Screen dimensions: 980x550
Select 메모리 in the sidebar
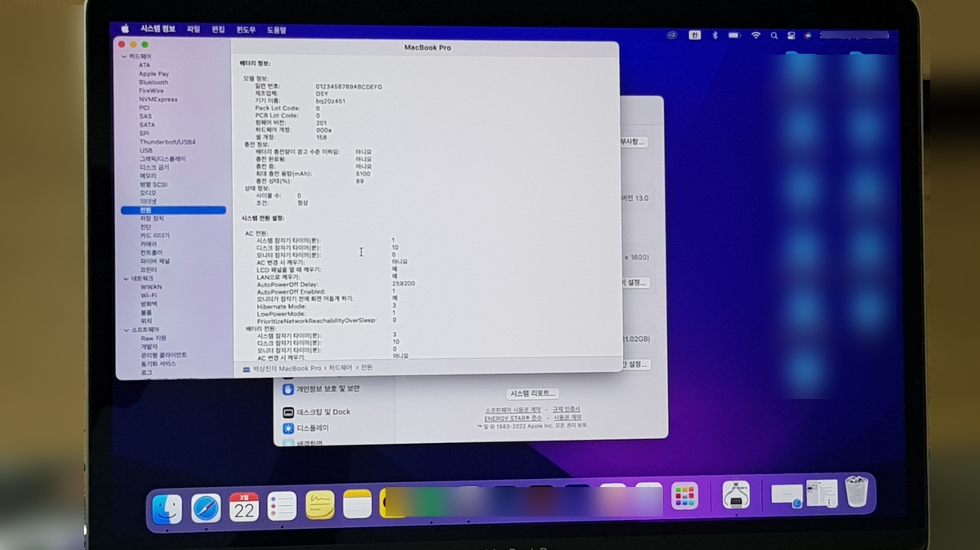[148, 175]
